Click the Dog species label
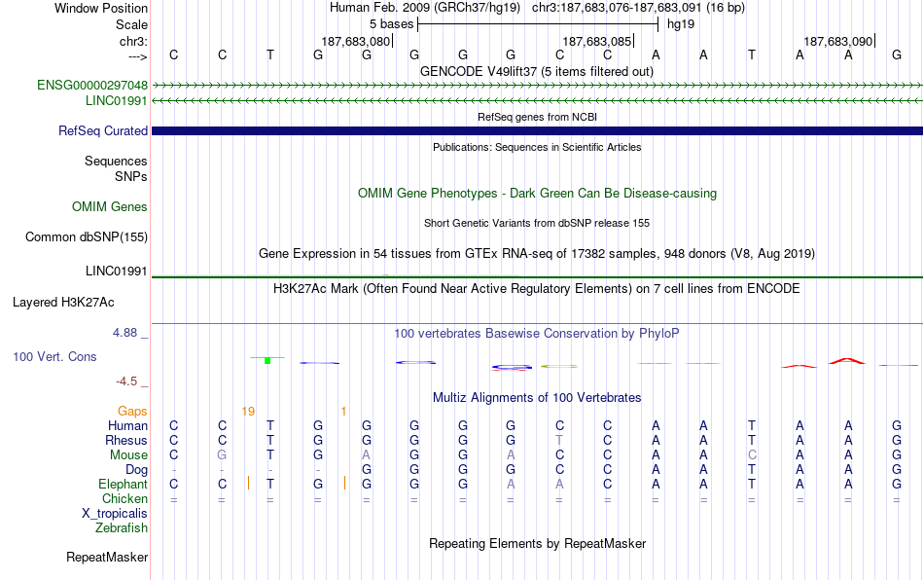Screen dimensions: 924x580 point(136,470)
